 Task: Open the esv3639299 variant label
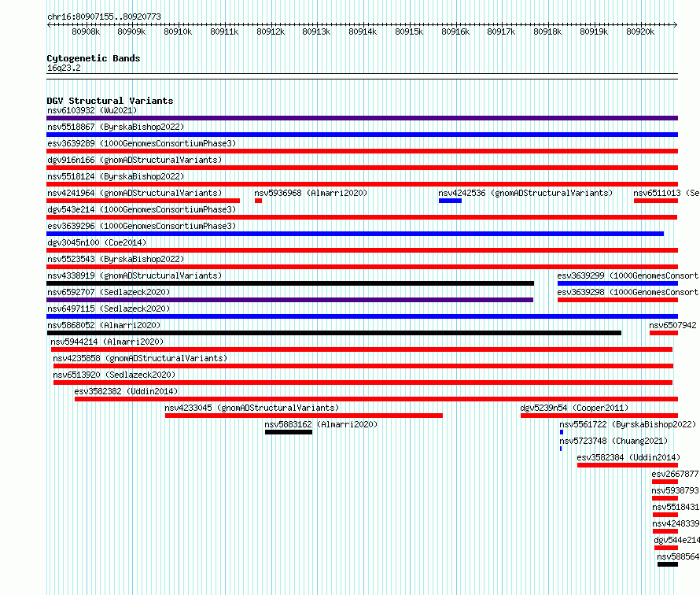coord(628,275)
